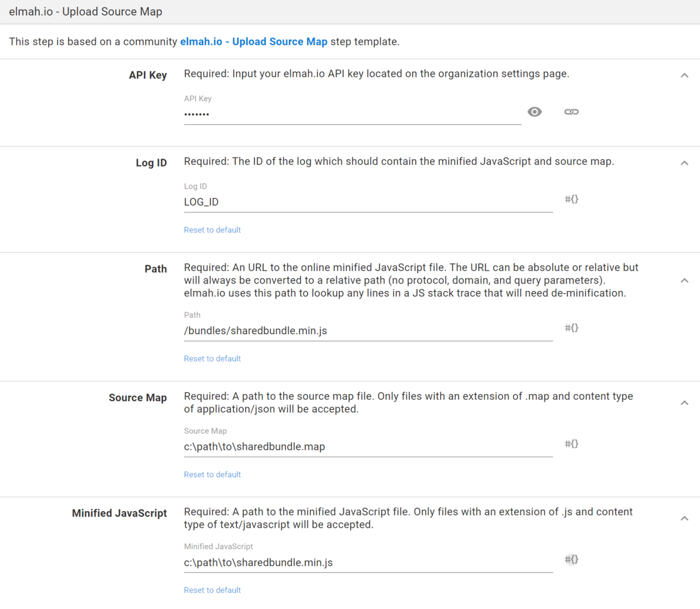This screenshot has height=609, width=700.
Task: Insert variable using #{} icon for Minified JavaScript
Action: 571,560
